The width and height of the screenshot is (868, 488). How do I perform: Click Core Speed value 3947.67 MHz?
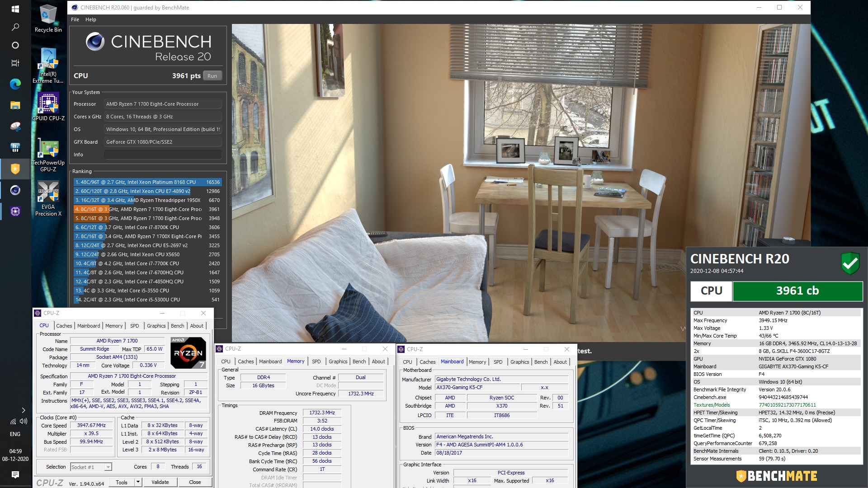pyautogui.click(x=91, y=426)
